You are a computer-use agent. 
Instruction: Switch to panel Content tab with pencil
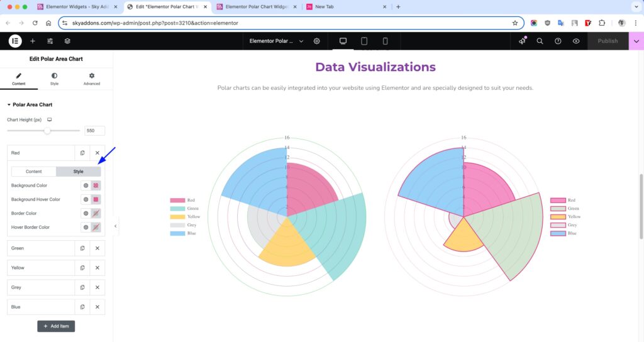click(x=18, y=79)
